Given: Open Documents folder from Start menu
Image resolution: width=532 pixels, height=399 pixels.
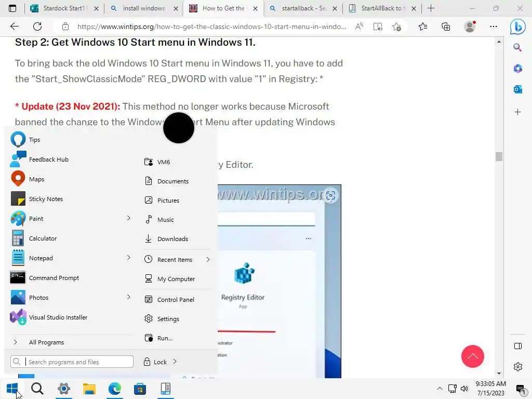Looking at the screenshot, I should (177, 181).
